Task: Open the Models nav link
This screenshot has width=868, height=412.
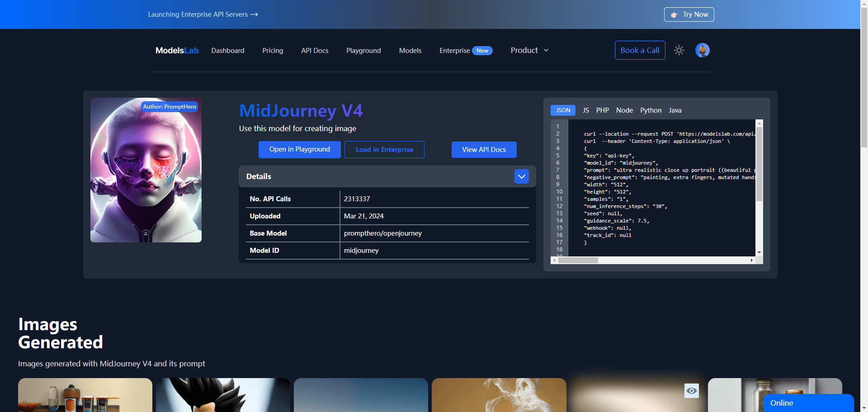Action: coord(410,51)
